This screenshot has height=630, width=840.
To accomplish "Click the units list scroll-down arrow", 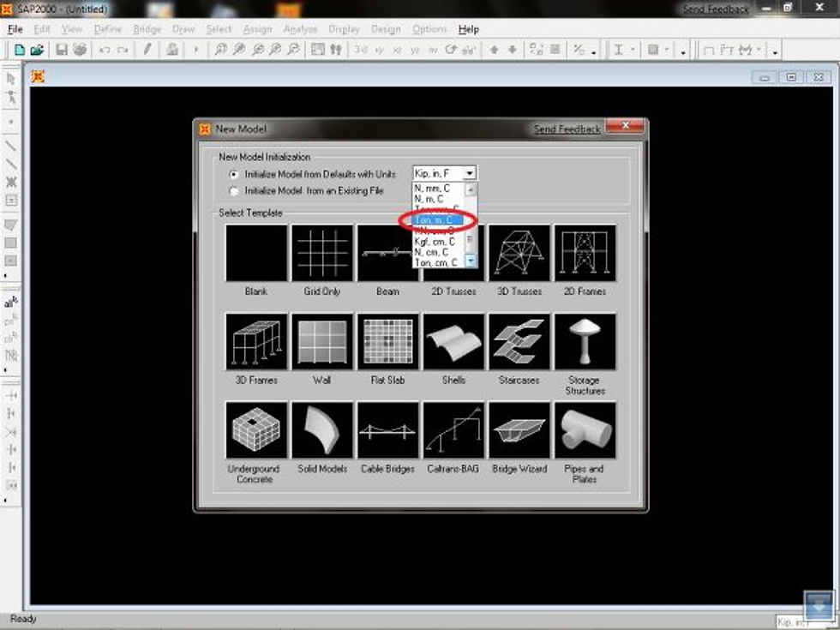I will (x=471, y=261).
